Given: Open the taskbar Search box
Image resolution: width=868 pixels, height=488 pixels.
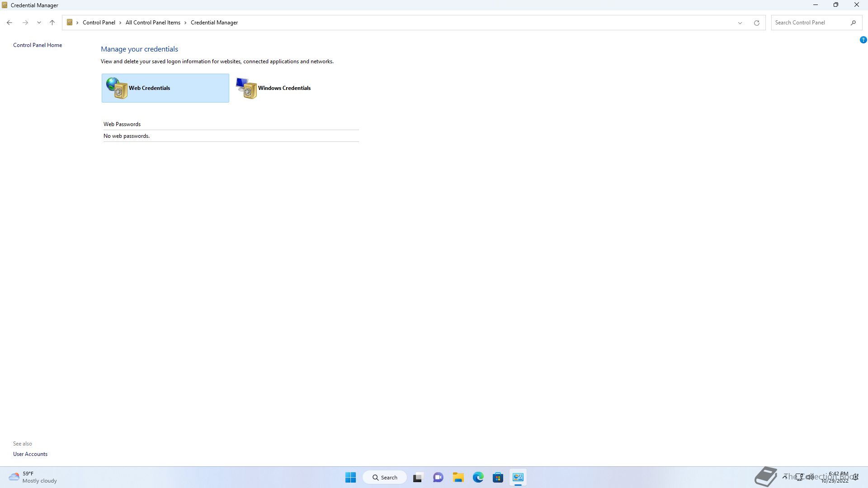Looking at the screenshot, I should (385, 477).
